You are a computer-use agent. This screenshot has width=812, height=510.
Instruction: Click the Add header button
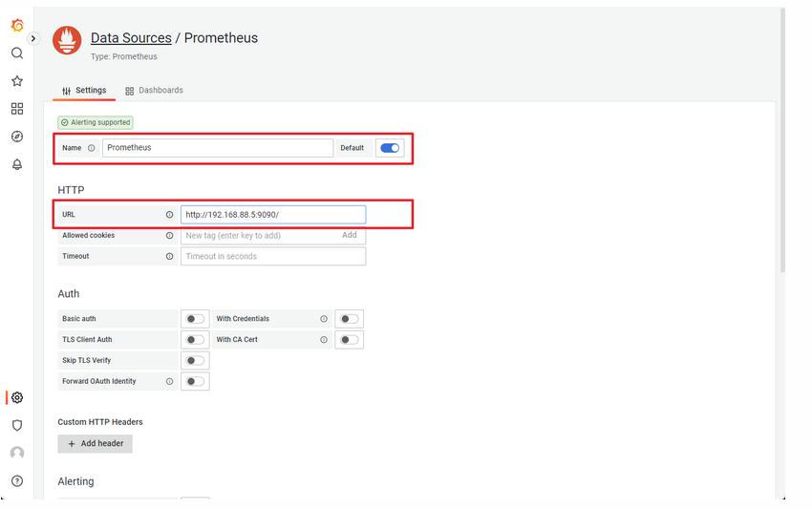[96, 444]
